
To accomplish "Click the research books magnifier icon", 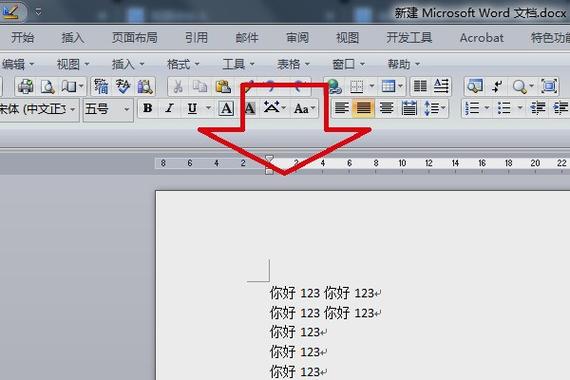I will (145, 86).
